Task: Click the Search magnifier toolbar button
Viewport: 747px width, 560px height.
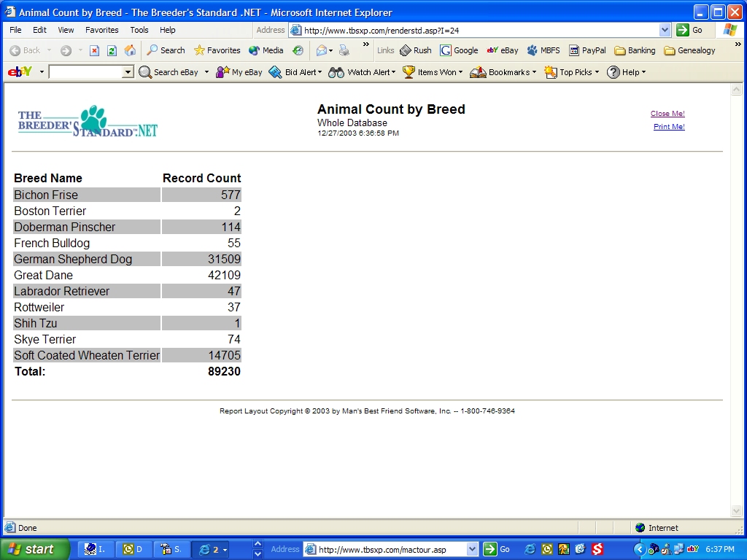Action: (166, 50)
